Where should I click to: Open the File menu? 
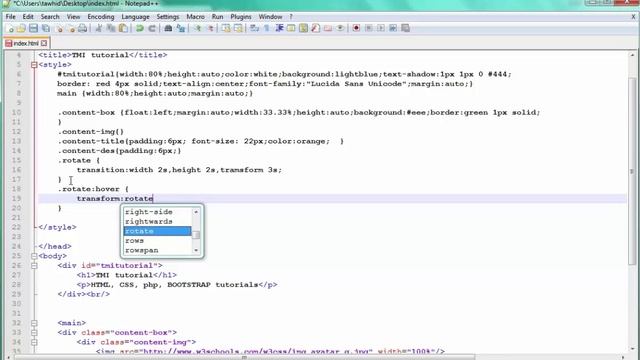click(x=11, y=17)
